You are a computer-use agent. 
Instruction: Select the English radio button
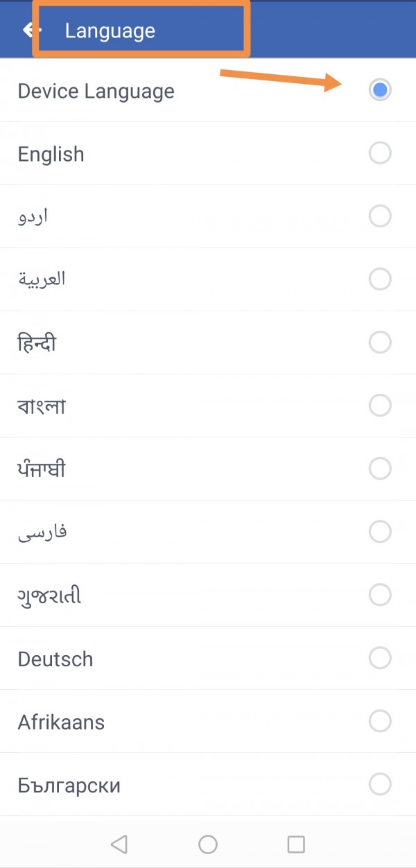(x=379, y=153)
